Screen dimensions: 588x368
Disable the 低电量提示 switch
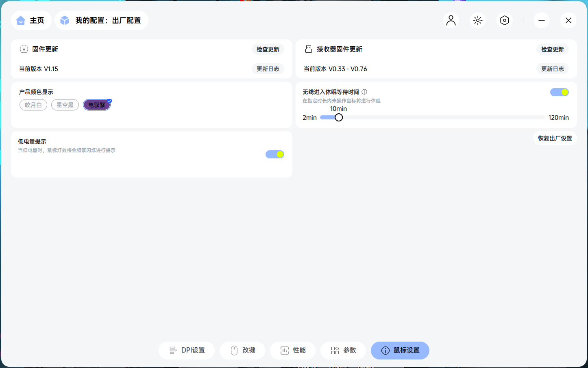point(274,154)
